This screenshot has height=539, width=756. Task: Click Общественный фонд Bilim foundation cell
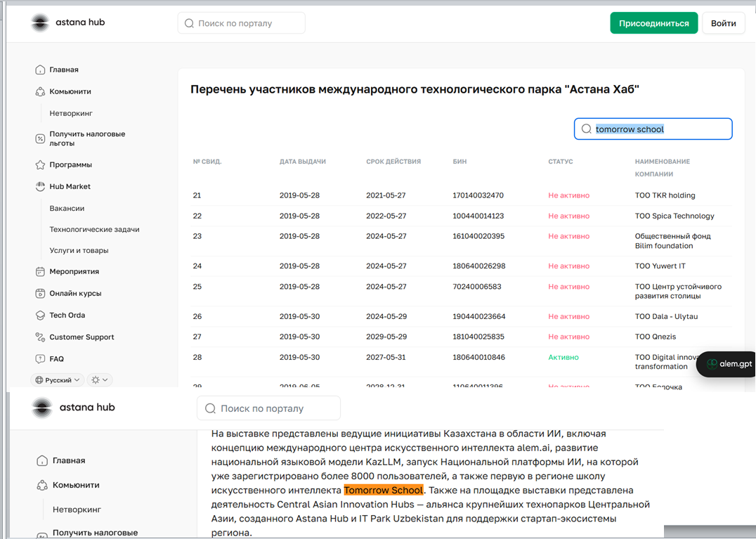[x=672, y=241]
